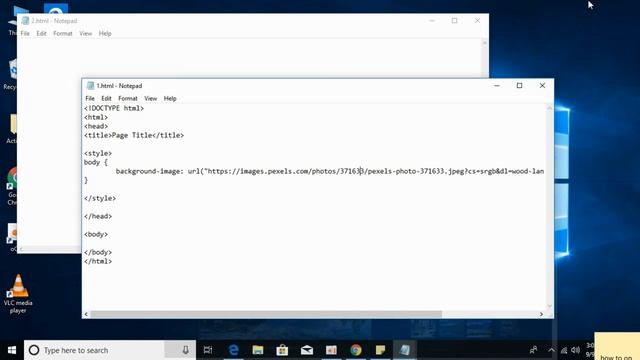
Task: Click Notepad icon in 1.html title bar
Action: point(90,86)
